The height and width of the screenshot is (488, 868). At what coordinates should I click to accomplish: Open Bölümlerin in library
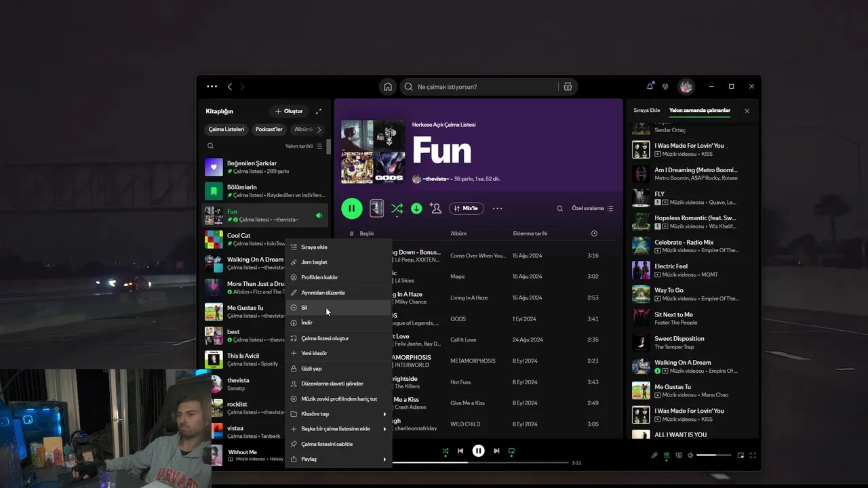tap(265, 191)
